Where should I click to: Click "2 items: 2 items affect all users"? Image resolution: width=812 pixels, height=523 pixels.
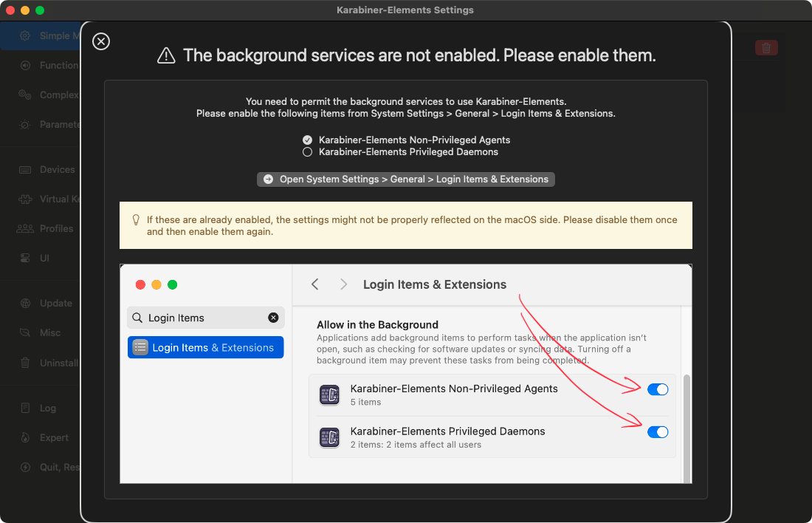click(x=416, y=445)
